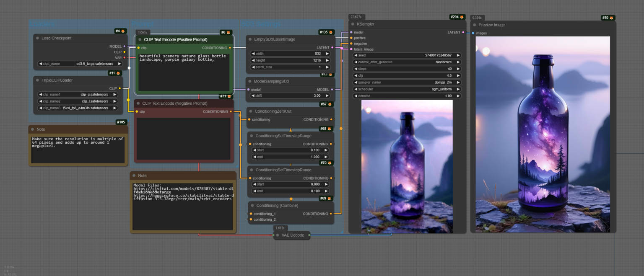Open the scheduler dropdown set to sgm_uniform
The width and height of the screenshot is (644, 276).
[x=407, y=89]
